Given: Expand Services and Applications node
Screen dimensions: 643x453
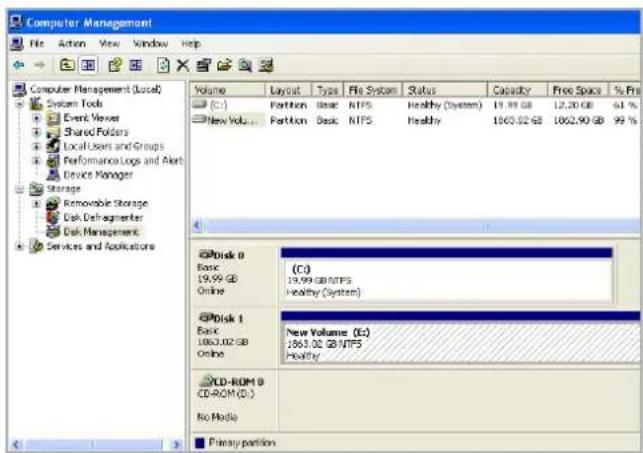Looking at the screenshot, I should tap(19, 246).
